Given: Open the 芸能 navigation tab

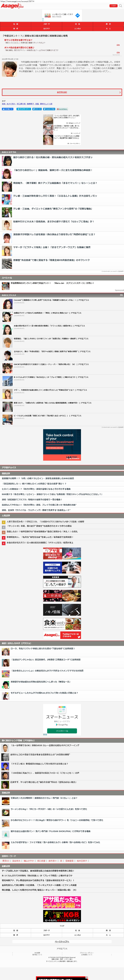Looking at the screenshot, I should [16, 24].
